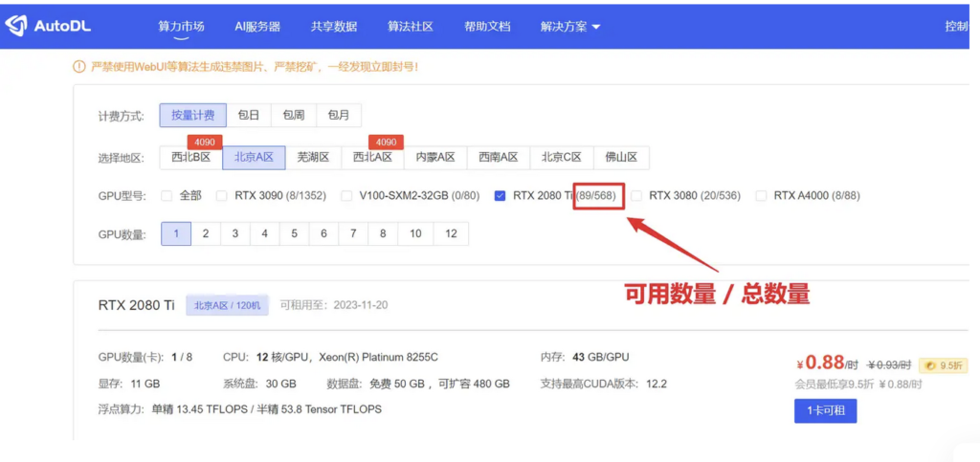The width and height of the screenshot is (980, 462).
Task: Choose region 内蒙A区
Action: (435, 157)
